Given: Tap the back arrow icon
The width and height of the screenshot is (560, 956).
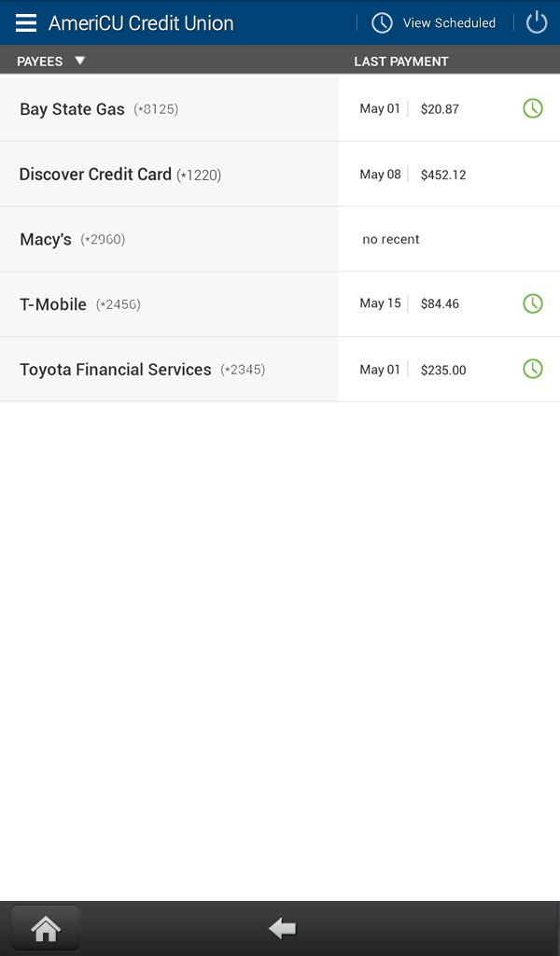Looking at the screenshot, I should pyautogui.click(x=282, y=929).
